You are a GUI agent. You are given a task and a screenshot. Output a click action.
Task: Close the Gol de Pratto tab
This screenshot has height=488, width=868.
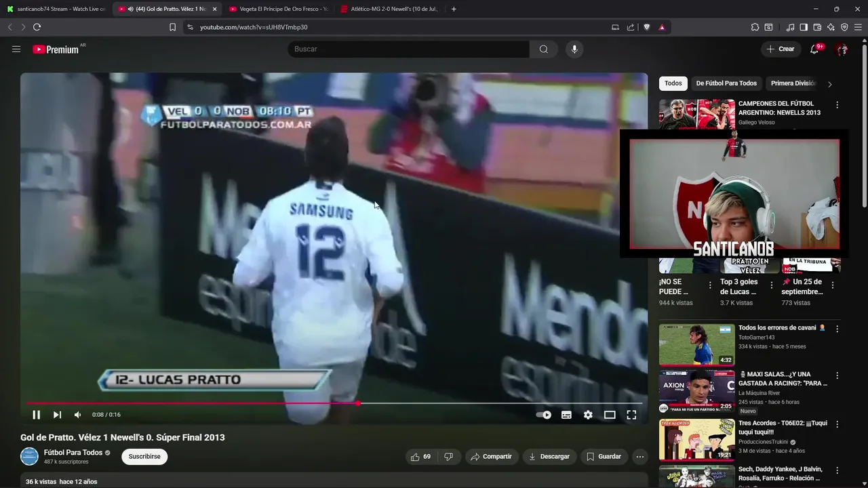pyautogui.click(x=214, y=9)
